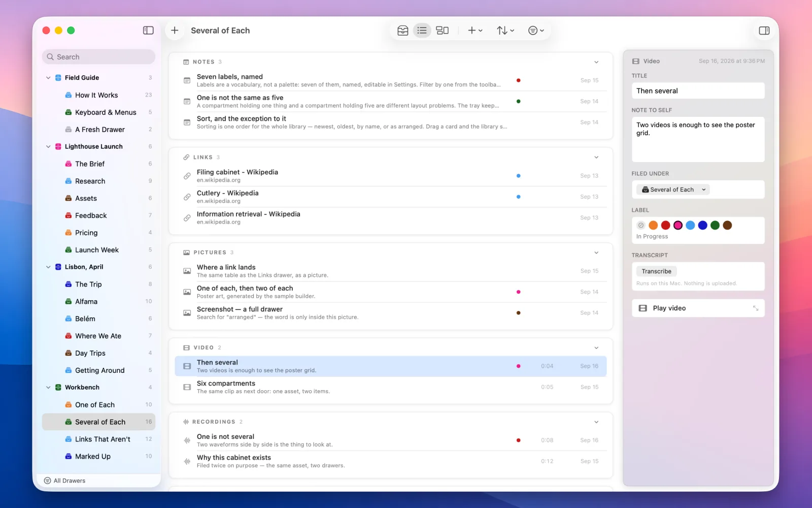The image size is (812, 508).
Task: Click the Launch Week drawer icon
Action: (x=69, y=250)
